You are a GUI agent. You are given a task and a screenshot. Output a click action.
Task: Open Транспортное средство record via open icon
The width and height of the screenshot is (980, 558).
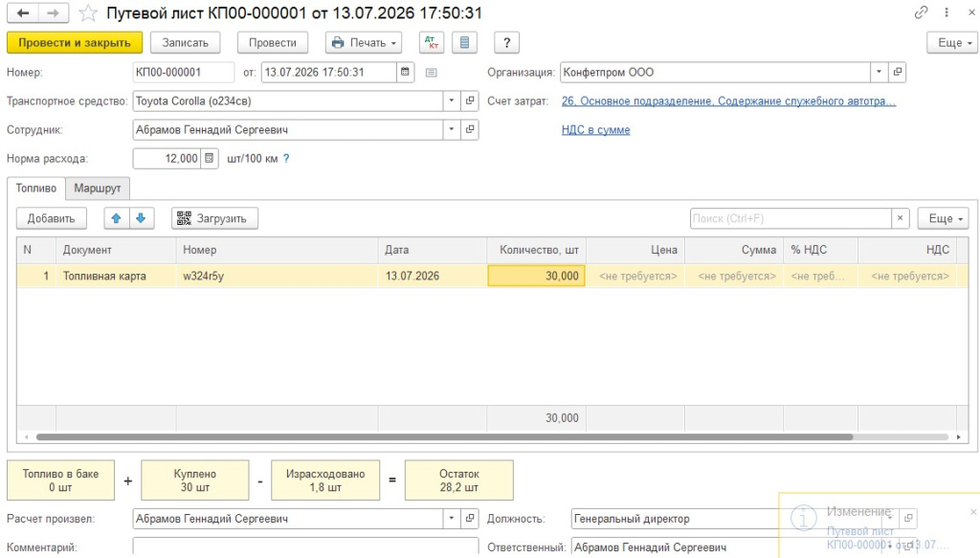click(x=470, y=100)
